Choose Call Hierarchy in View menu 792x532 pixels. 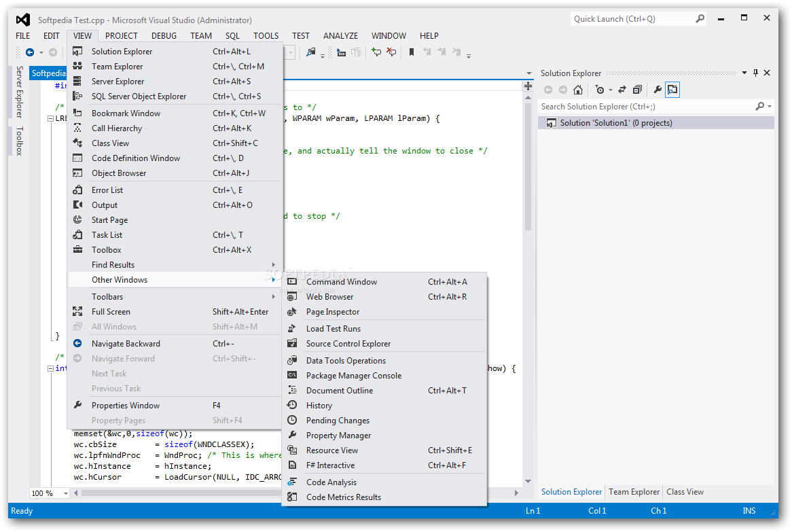175,128
